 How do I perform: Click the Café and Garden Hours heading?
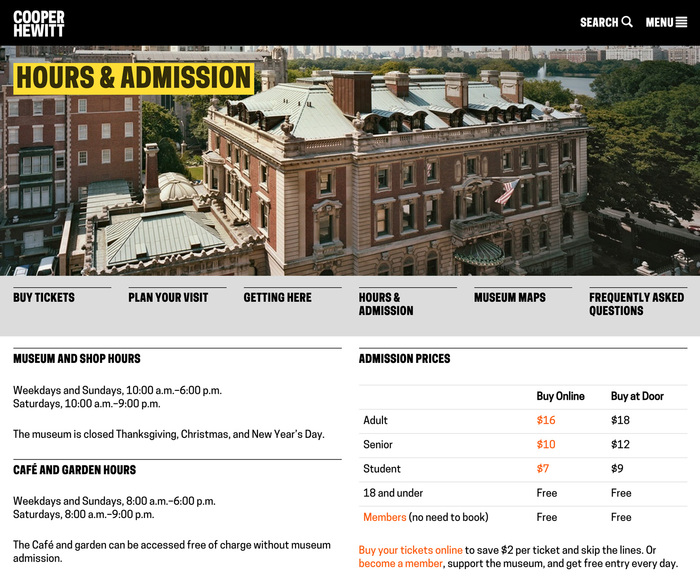point(74,470)
